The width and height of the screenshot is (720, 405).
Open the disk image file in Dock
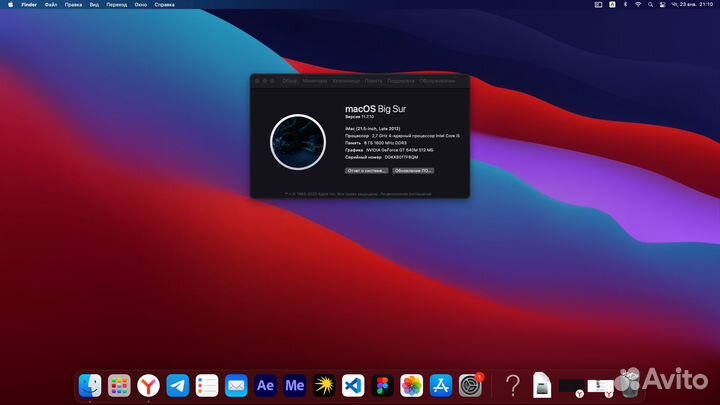[542, 385]
